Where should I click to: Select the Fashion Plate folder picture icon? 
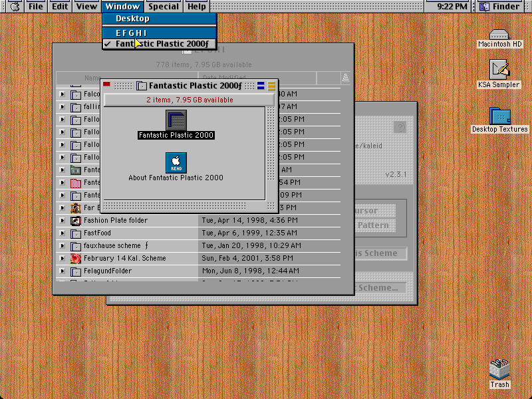pos(75,221)
